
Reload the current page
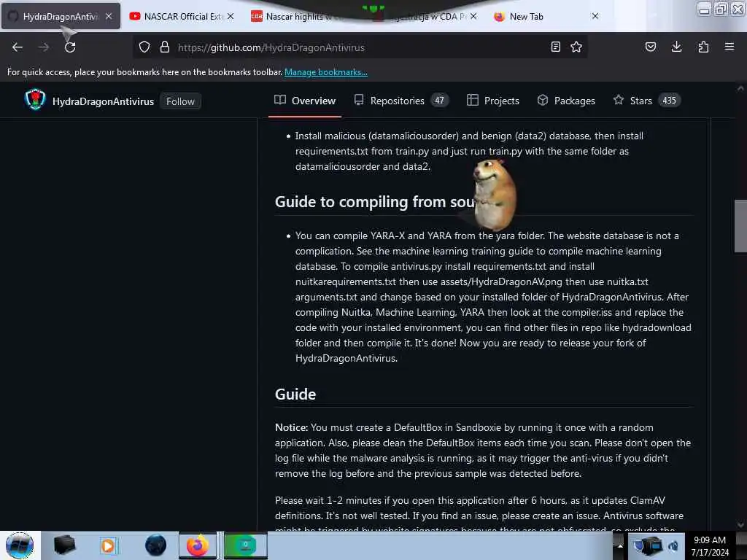[70, 47]
